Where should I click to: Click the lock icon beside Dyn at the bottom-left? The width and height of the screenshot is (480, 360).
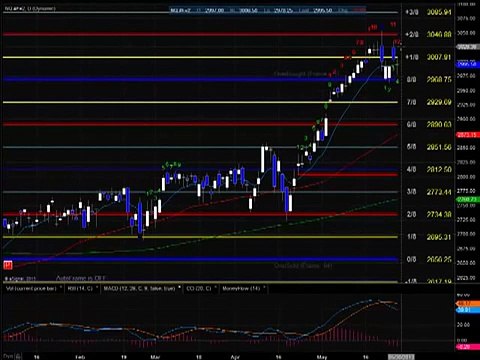(18, 357)
